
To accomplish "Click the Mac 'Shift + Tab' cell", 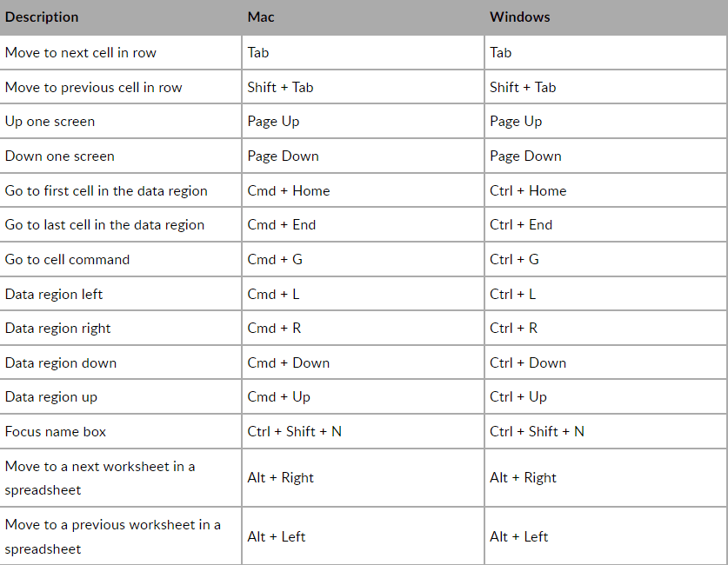I will click(x=280, y=87).
